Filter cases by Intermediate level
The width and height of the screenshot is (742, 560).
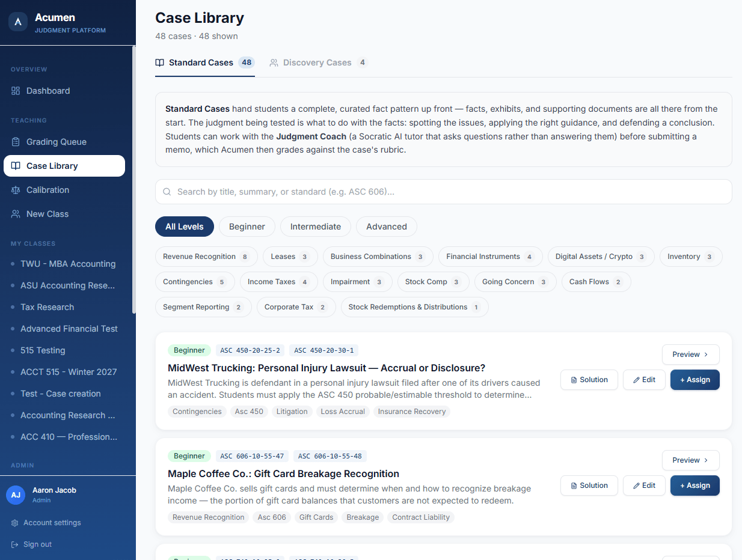click(316, 227)
